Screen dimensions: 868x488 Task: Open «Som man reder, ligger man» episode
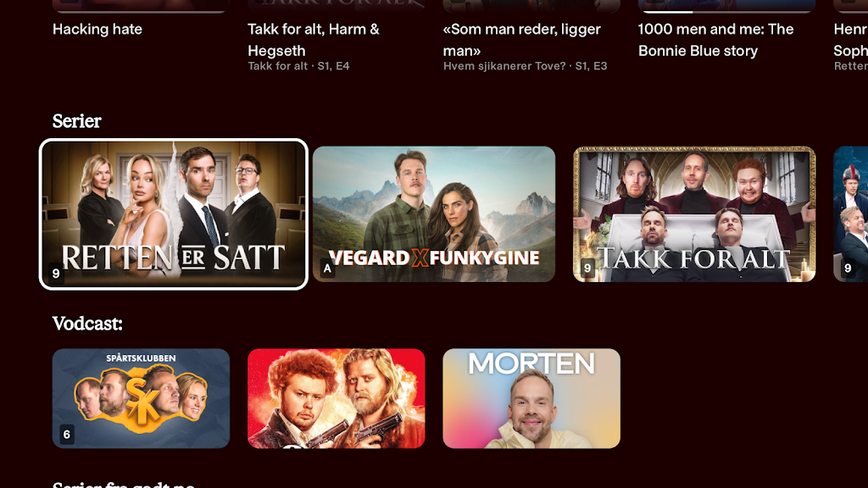point(521,40)
